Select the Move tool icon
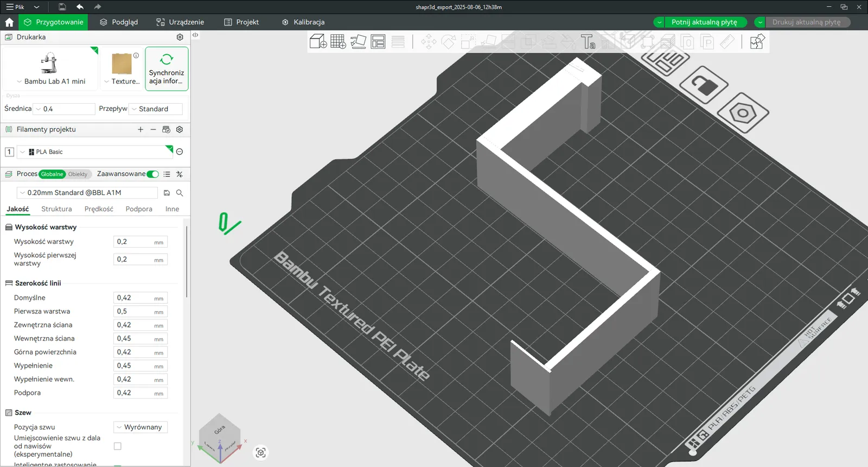The image size is (868, 467). point(429,42)
